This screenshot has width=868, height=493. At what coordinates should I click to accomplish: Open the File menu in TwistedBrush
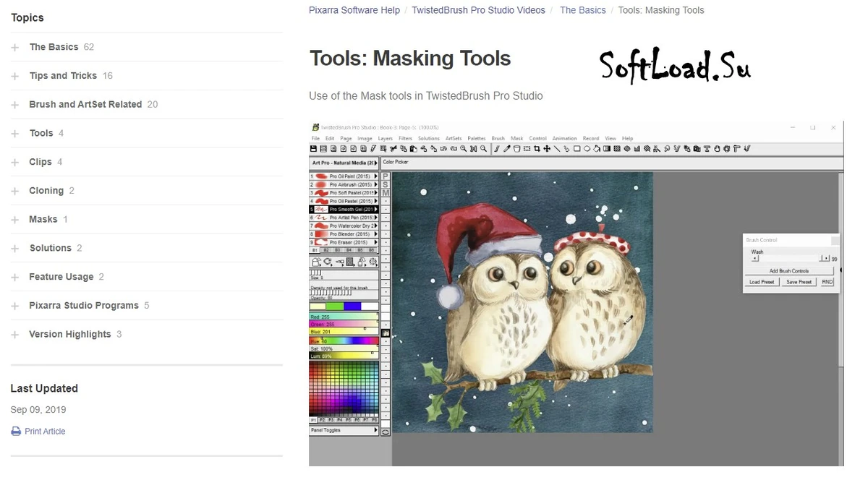click(x=315, y=138)
